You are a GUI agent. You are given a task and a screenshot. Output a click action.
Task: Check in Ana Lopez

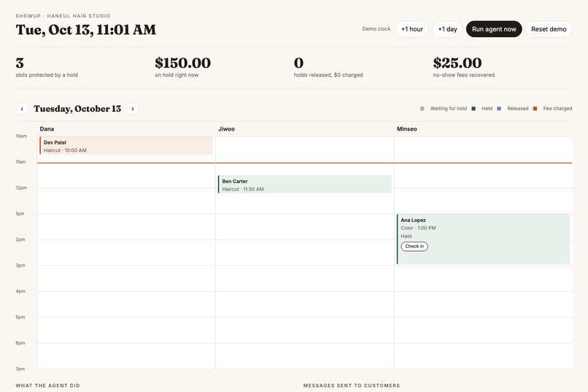pyautogui.click(x=414, y=247)
